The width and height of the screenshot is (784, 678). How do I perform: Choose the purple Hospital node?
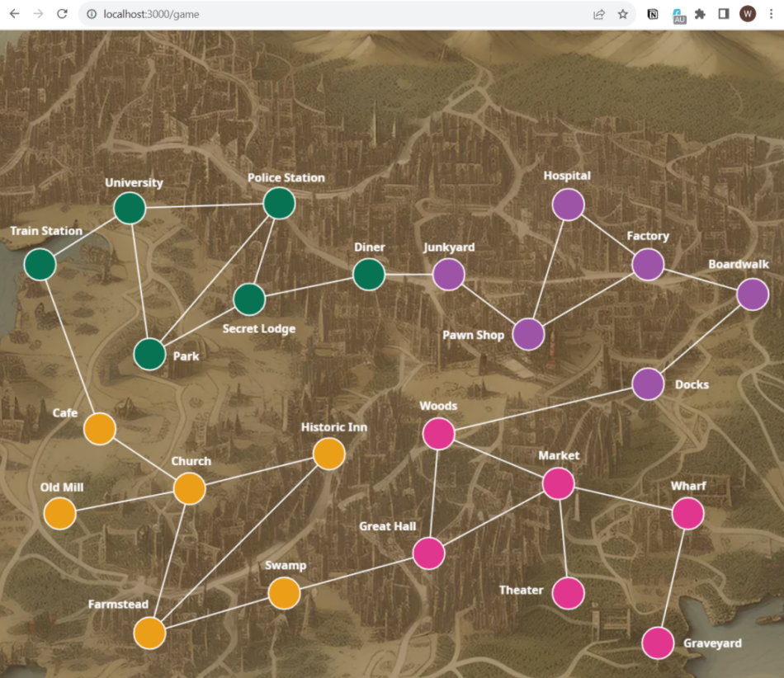[568, 205]
